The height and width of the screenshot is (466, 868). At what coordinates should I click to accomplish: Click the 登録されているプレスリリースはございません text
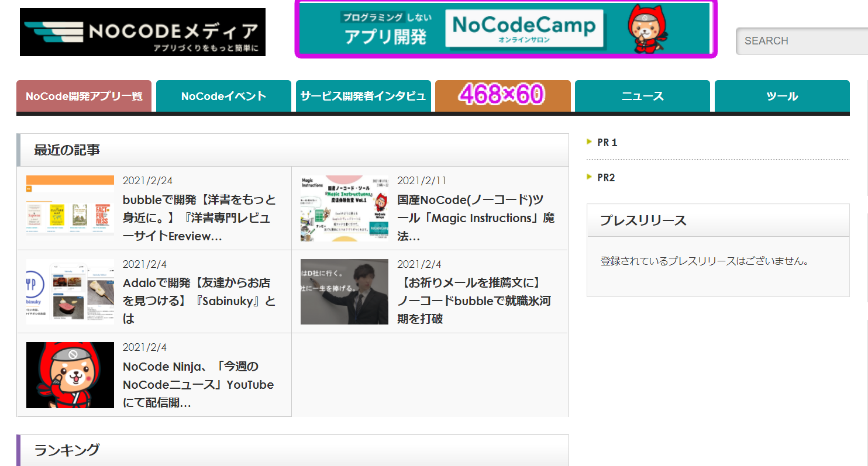tap(705, 261)
